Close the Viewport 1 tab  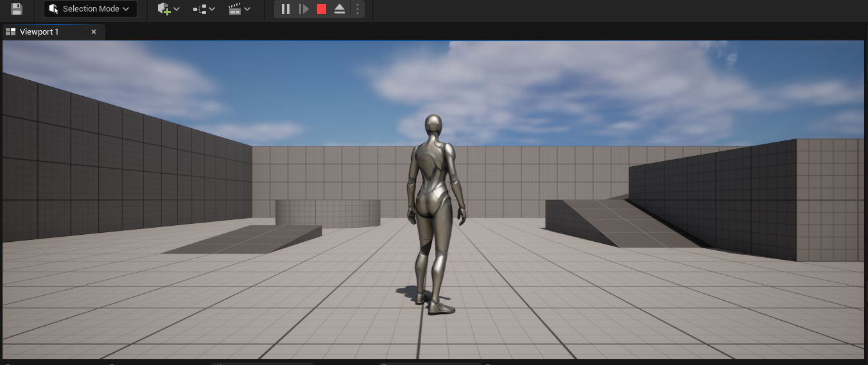point(94,32)
